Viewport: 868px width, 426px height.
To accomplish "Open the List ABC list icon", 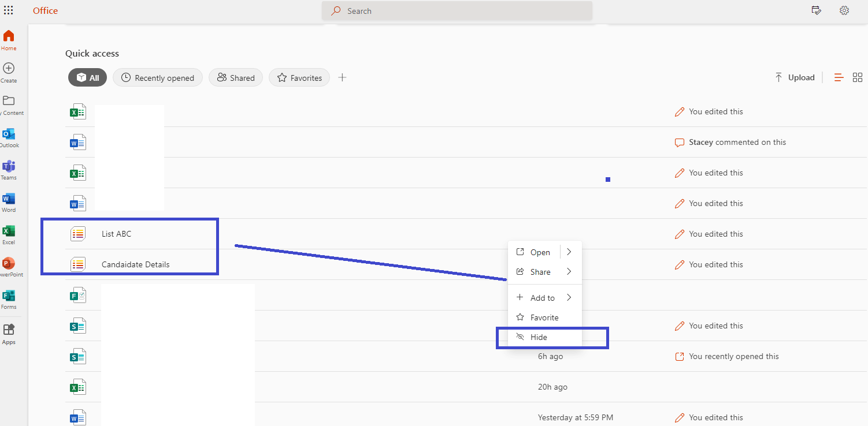I will point(78,234).
